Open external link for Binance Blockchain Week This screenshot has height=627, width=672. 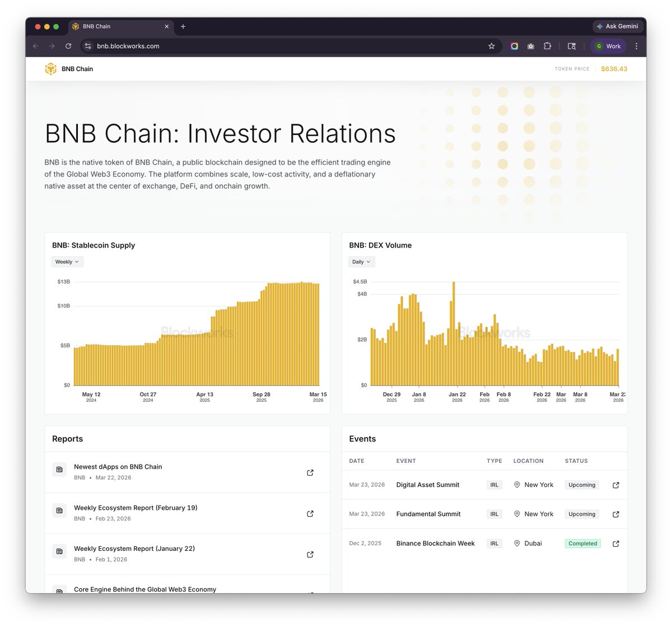616,544
